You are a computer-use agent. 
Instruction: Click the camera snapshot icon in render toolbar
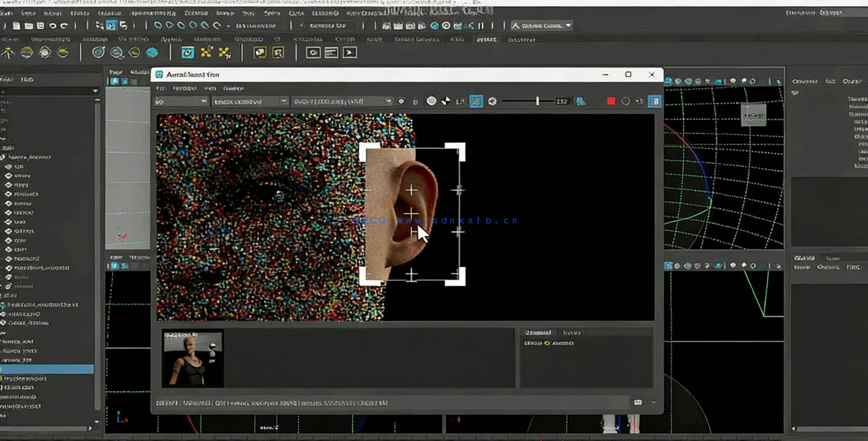[401, 101]
